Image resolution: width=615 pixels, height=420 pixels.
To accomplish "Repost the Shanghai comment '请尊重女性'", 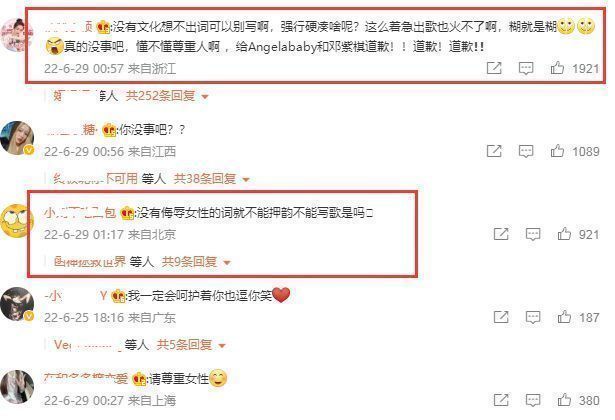I will click(501, 400).
